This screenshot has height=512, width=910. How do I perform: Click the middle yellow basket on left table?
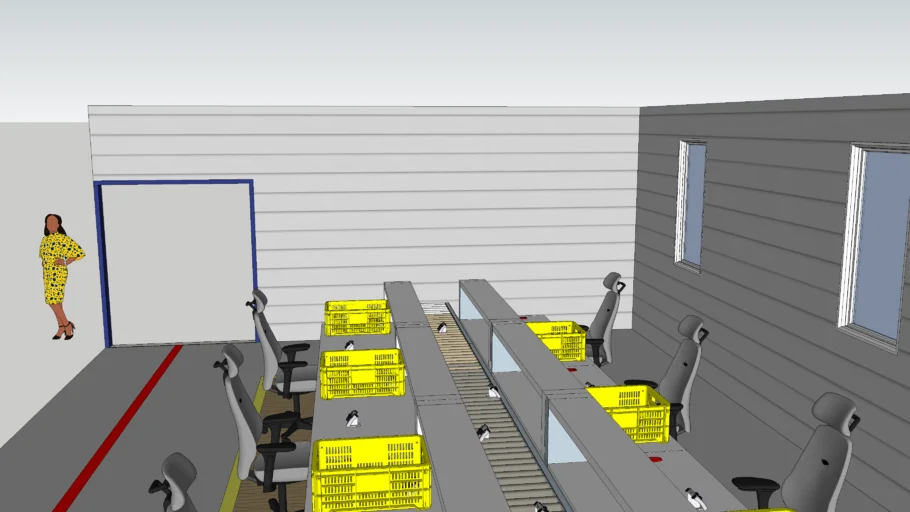click(362, 372)
